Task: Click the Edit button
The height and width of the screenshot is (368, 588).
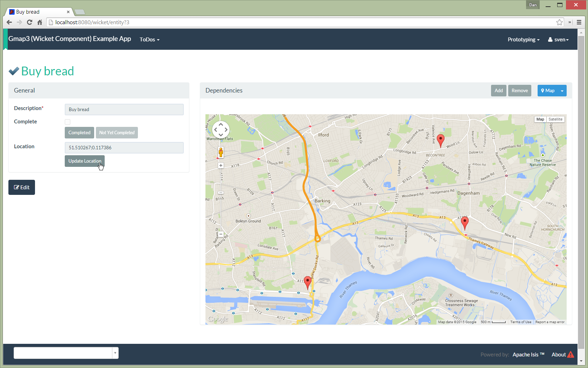Action: coord(22,187)
